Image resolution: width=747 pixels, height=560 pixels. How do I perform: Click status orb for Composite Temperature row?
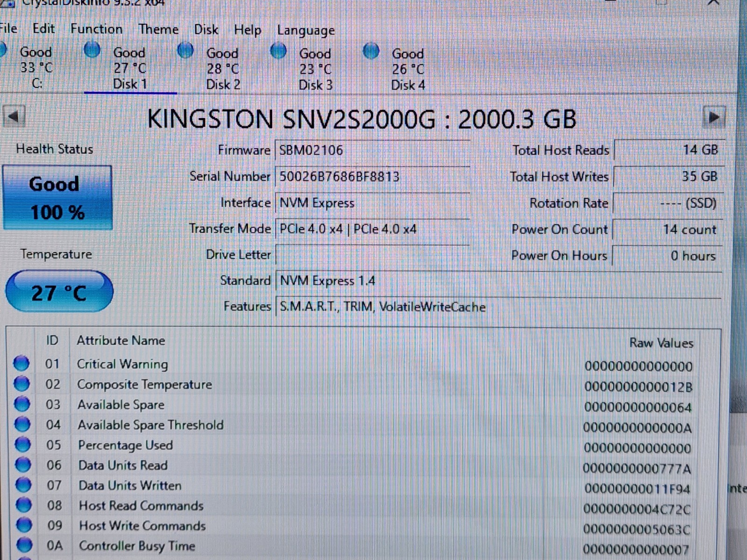coord(21,384)
